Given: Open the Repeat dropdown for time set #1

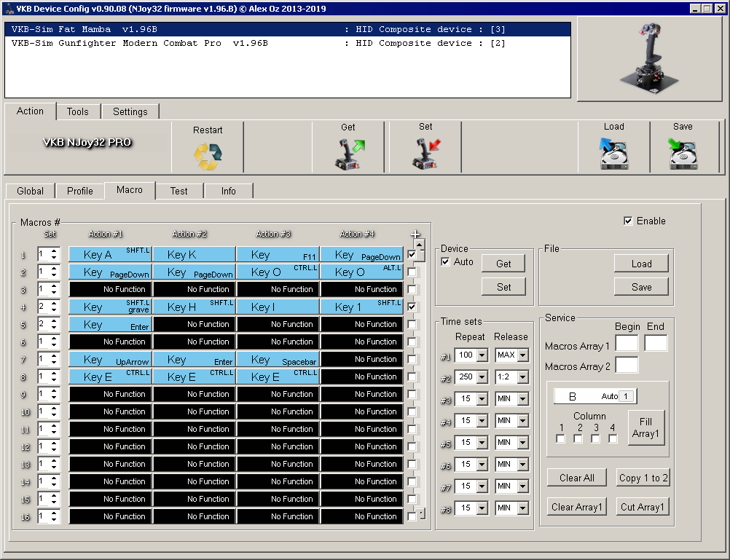Looking at the screenshot, I should (482, 355).
